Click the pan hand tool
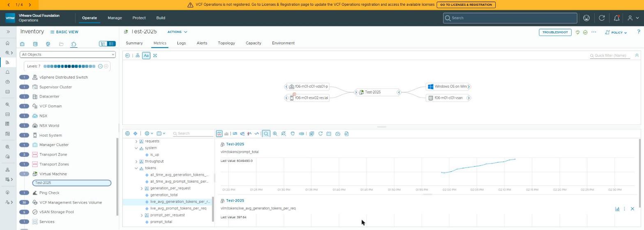The height and width of the screenshot is (230, 644). point(292,134)
